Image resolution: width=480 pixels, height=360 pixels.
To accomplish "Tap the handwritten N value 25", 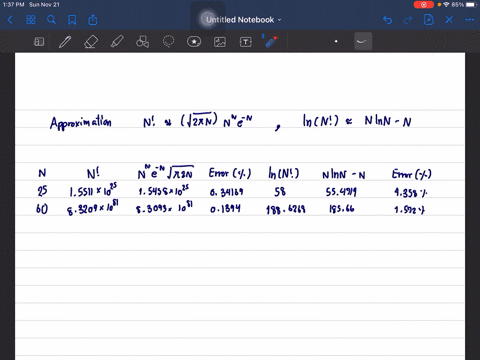I will coord(42,191).
